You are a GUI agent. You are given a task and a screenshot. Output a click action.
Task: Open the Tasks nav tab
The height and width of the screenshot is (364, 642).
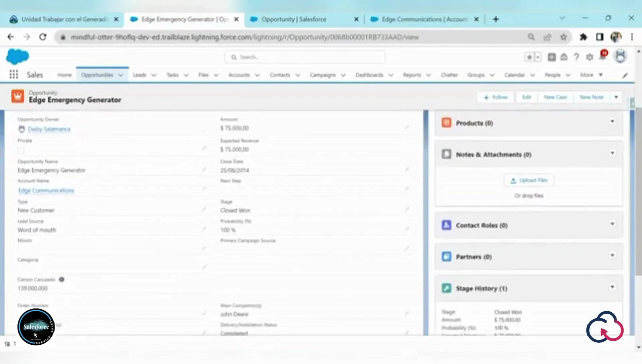pos(173,75)
